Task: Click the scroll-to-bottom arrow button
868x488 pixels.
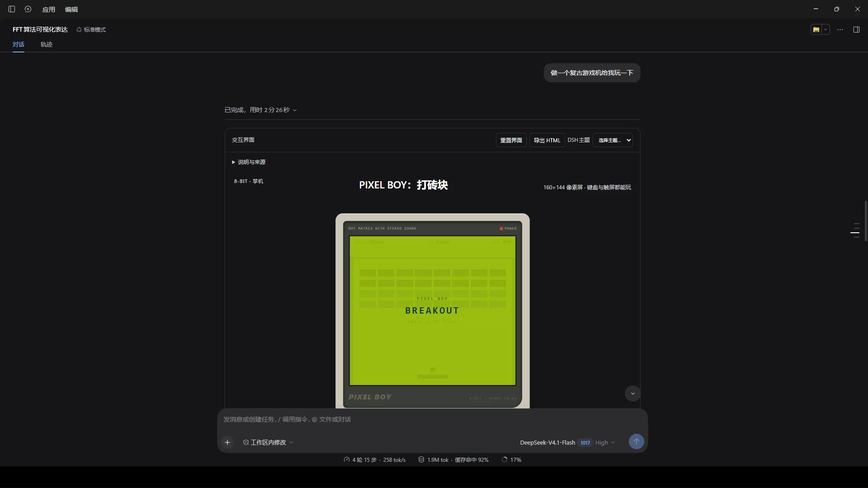Action: tap(632, 394)
